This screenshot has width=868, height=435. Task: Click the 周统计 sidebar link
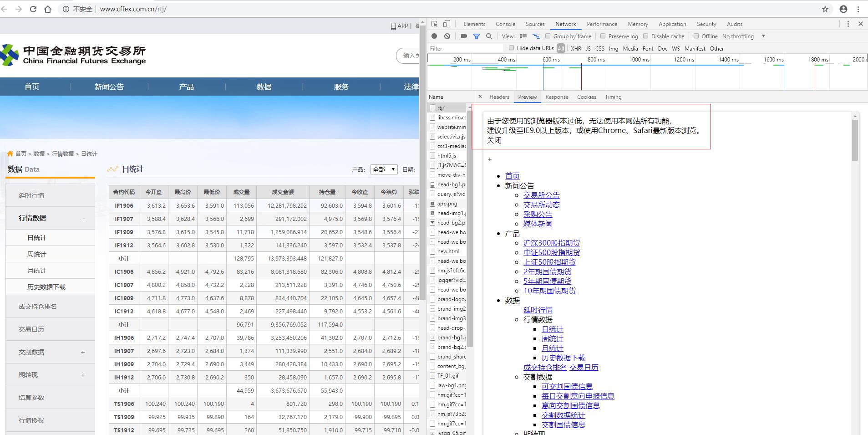(x=37, y=254)
